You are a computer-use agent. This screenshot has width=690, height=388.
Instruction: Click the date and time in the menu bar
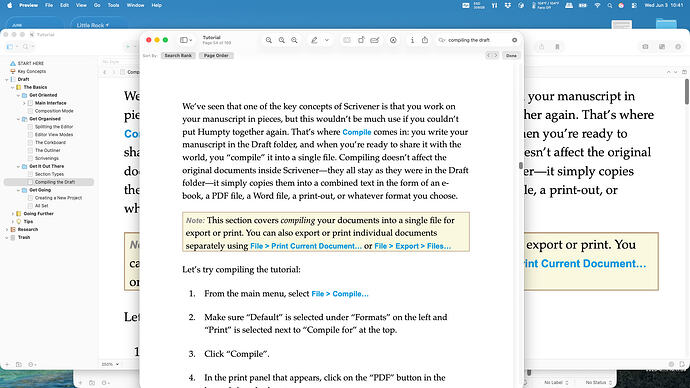tap(664, 5)
